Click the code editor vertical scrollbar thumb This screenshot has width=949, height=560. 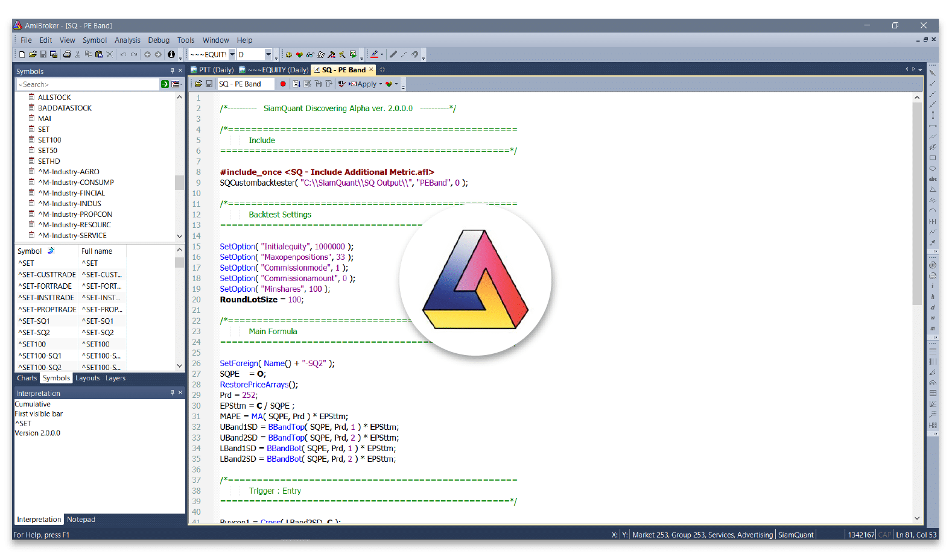click(917, 204)
